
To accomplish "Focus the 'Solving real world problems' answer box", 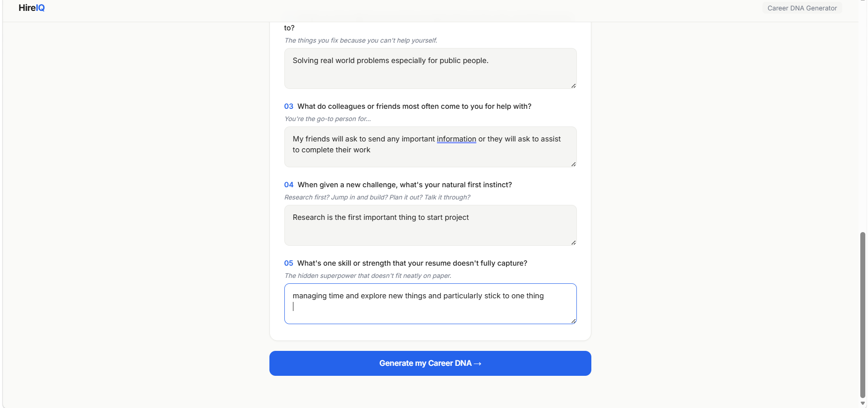I will click(x=430, y=68).
